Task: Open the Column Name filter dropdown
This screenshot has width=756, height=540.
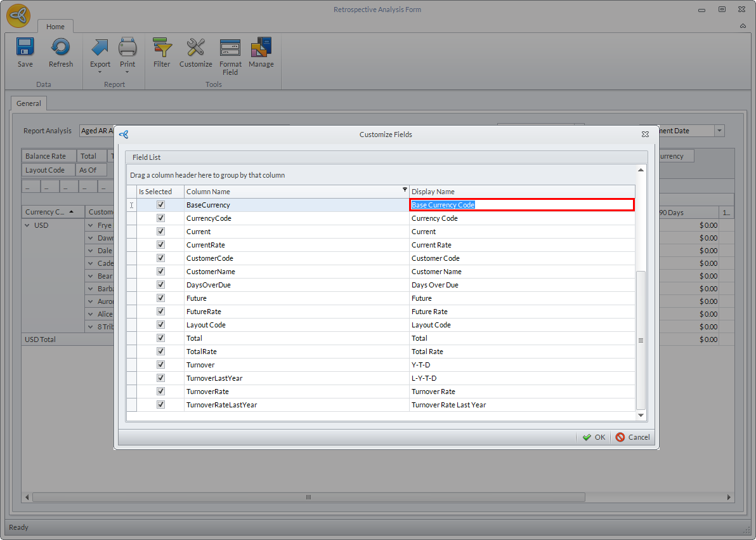Action: click(x=405, y=190)
